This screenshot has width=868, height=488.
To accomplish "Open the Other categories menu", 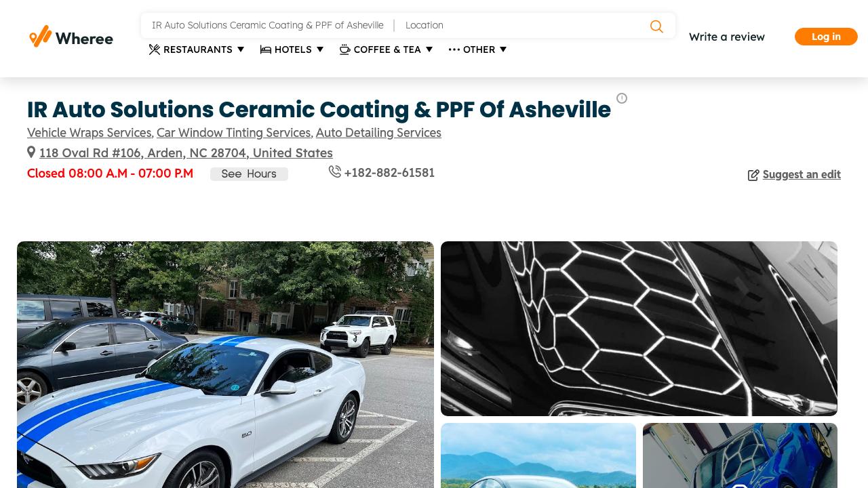I will click(477, 49).
